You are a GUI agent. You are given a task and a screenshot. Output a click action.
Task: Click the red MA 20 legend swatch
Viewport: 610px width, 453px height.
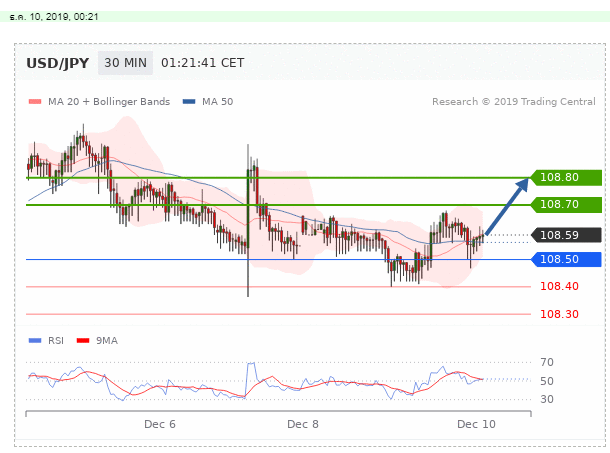pyautogui.click(x=35, y=102)
